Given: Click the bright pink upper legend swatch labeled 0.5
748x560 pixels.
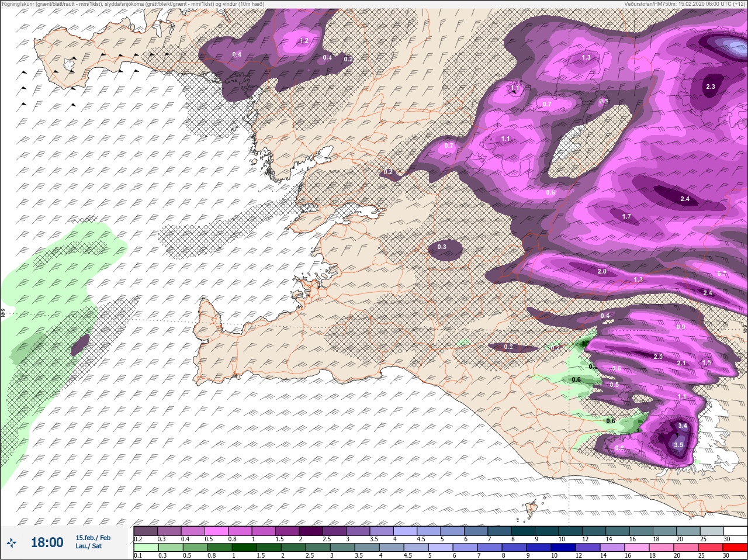Looking at the screenshot, I should pos(216,531).
